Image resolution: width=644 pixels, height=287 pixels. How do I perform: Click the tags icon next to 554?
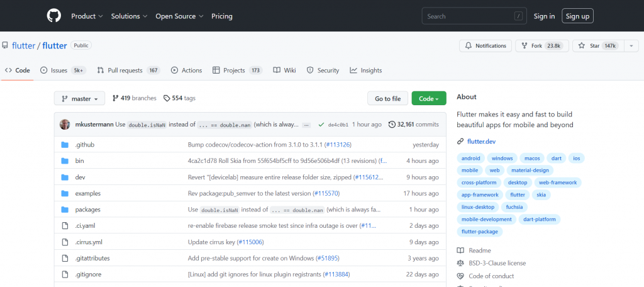[x=167, y=98]
